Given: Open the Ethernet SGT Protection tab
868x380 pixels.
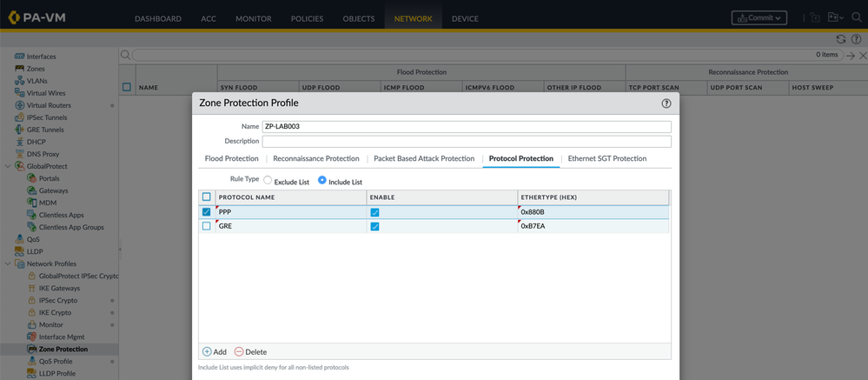Looking at the screenshot, I should pyautogui.click(x=606, y=158).
